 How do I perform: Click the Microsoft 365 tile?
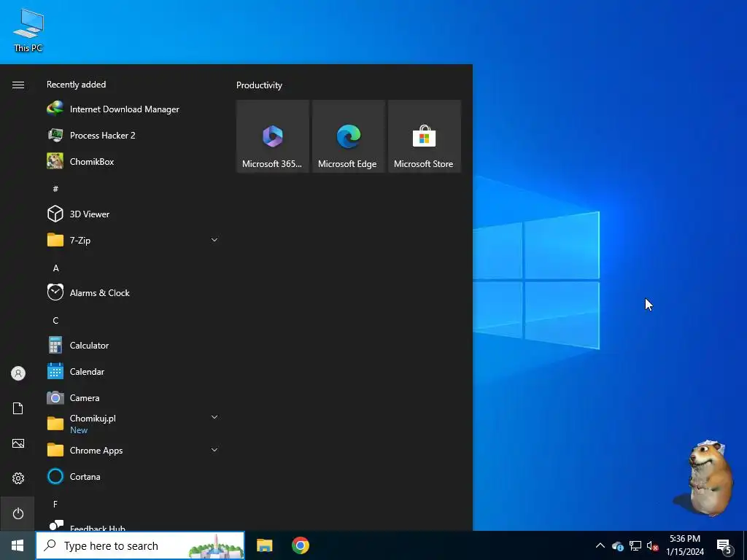coord(273,136)
